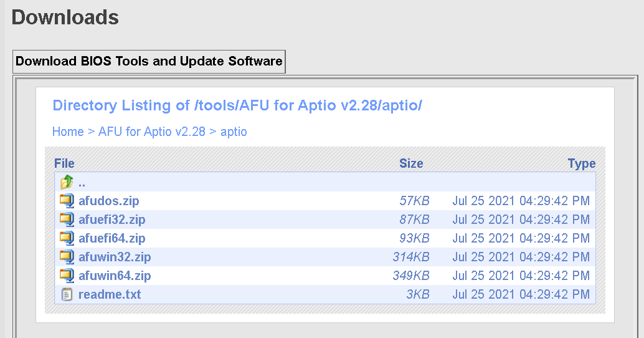644x338 pixels.
Task: Download the afuwin32.zip file link
Action: tap(115, 257)
